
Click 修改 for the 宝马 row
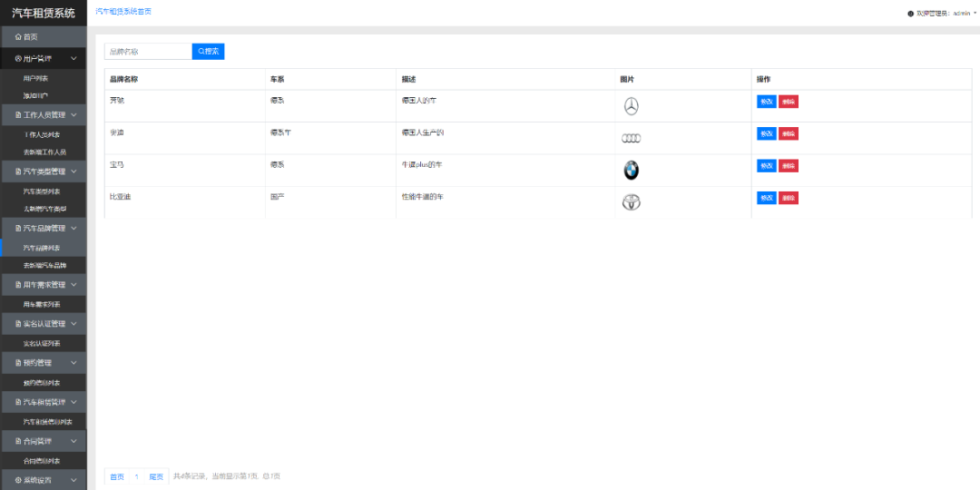click(767, 166)
